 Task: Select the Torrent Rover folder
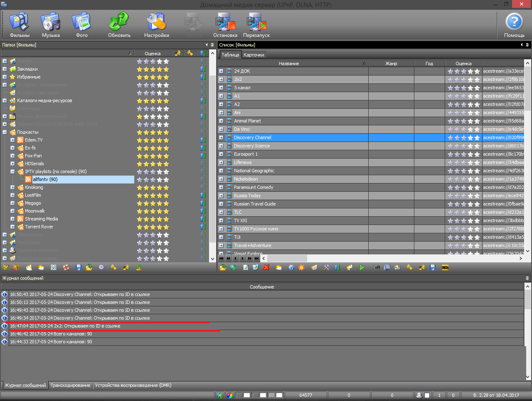click(39, 227)
